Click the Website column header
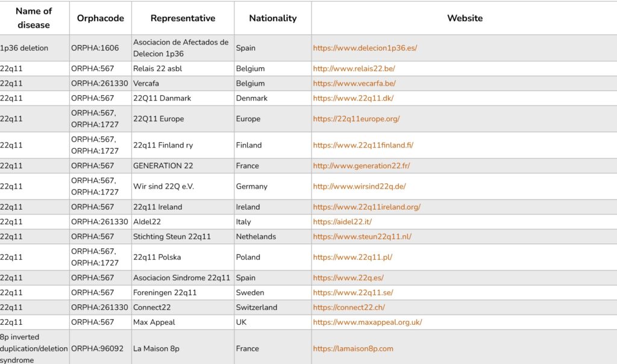The height and width of the screenshot is (364, 617). (x=465, y=18)
